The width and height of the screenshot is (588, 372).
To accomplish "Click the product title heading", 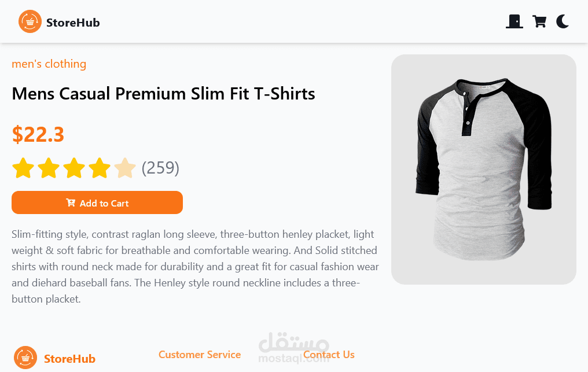I will click(163, 94).
